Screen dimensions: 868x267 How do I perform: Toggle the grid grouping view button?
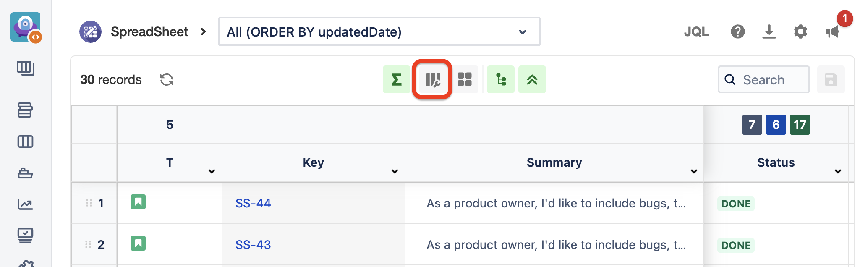[464, 79]
